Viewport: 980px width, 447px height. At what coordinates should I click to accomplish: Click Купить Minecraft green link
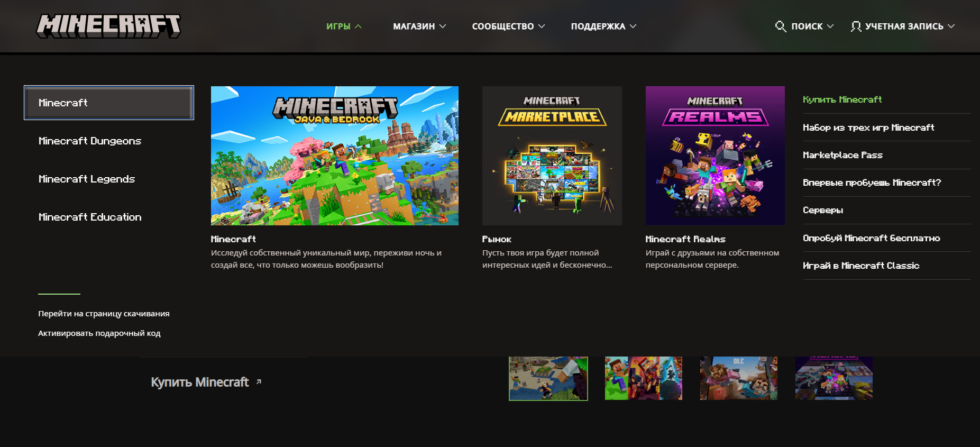842,99
